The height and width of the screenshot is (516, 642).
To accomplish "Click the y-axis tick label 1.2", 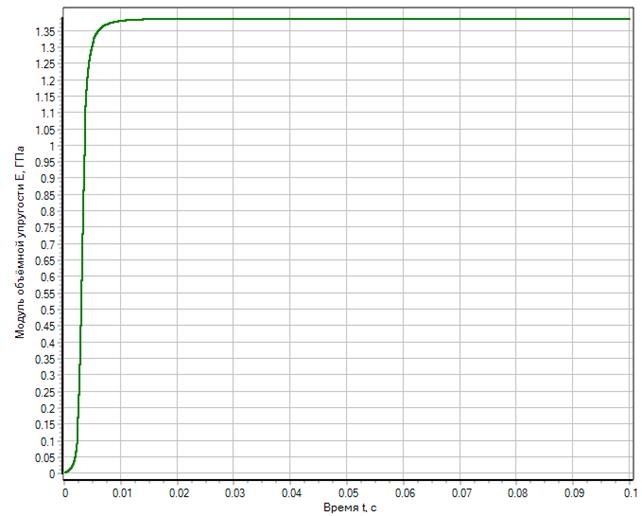I will 47,81.
